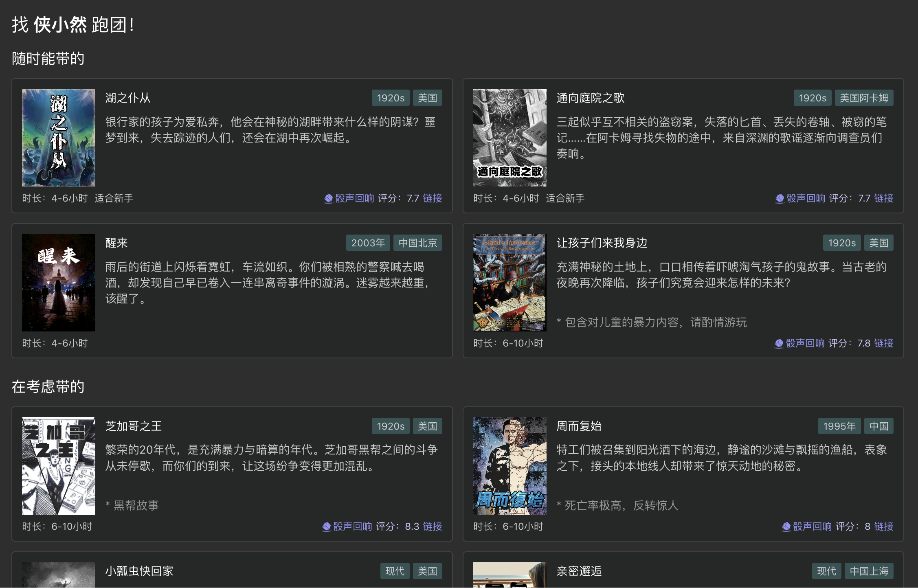Image resolution: width=918 pixels, height=588 pixels.
Task: Click the dice icon on the 湖之仆从 card
Action: pyautogui.click(x=328, y=198)
